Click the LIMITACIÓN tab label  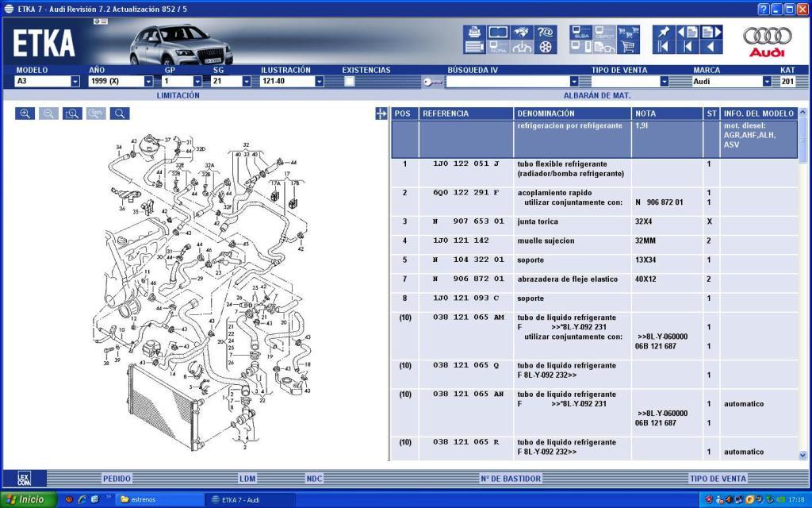point(178,95)
